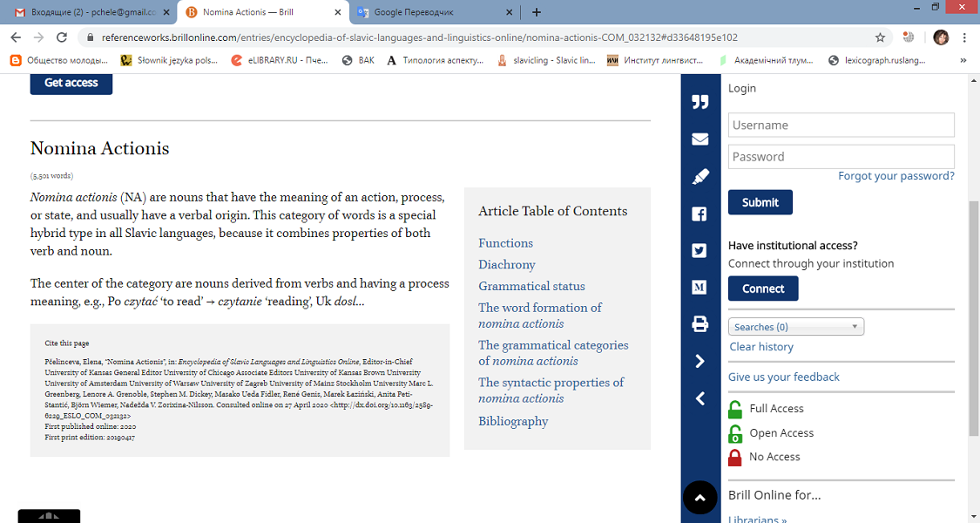Clear the search history
This screenshot has width=980, height=523.
[x=761, y=347]
